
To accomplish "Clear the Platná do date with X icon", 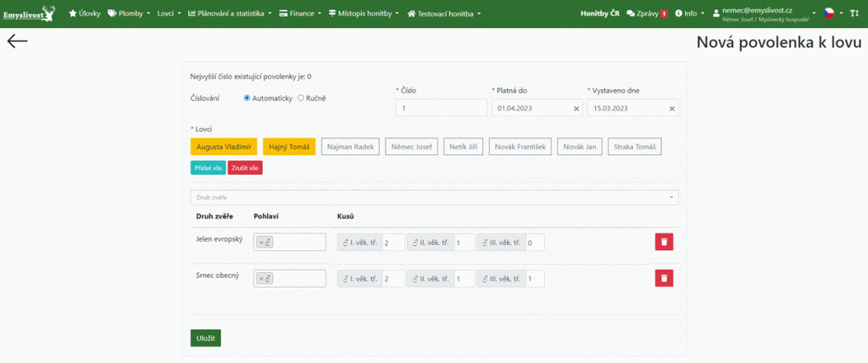I will [576, 109].
